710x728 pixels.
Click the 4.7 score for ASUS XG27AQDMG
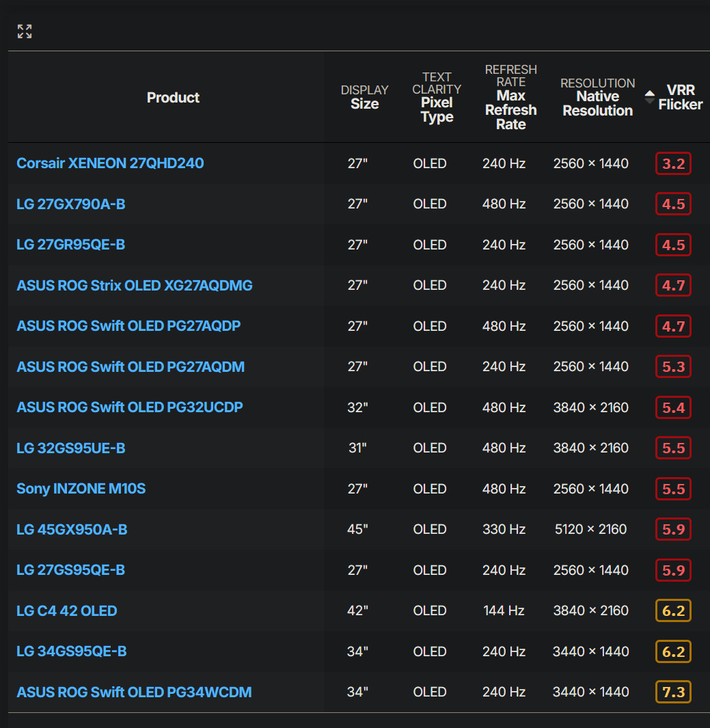point(673,286)
